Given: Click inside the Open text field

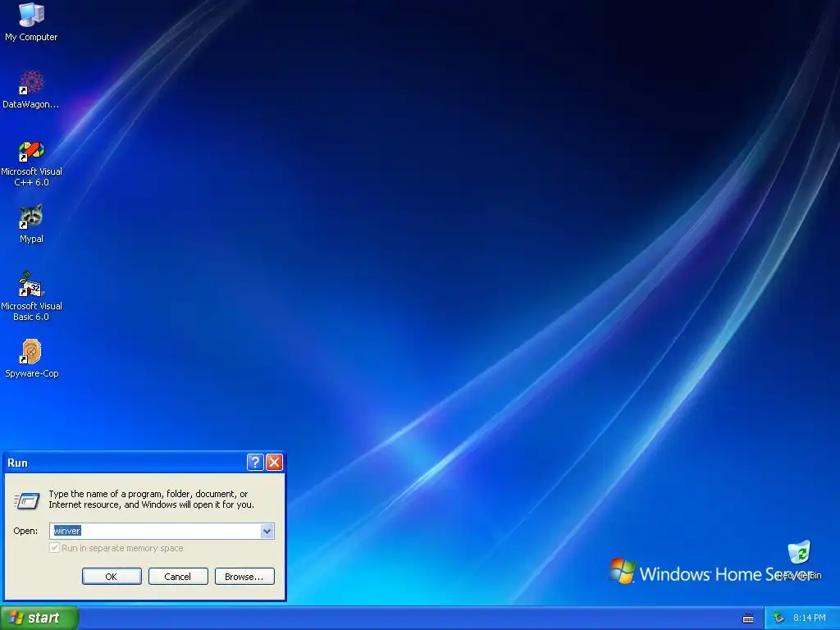Looking at the screenshot, I should pyautogui.click(x=155, y=531).
